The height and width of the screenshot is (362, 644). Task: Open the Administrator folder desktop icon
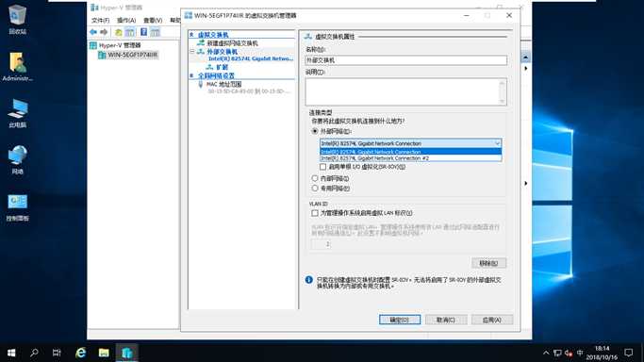[17, 66]
